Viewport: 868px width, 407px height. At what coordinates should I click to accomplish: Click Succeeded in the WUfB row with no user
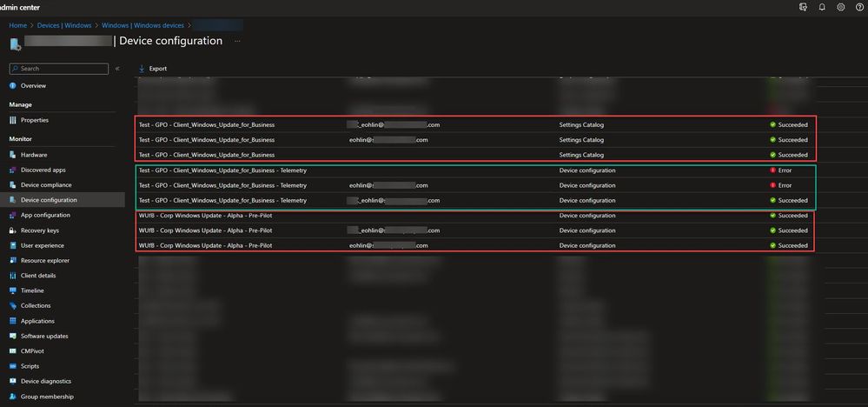click(792, 216)
